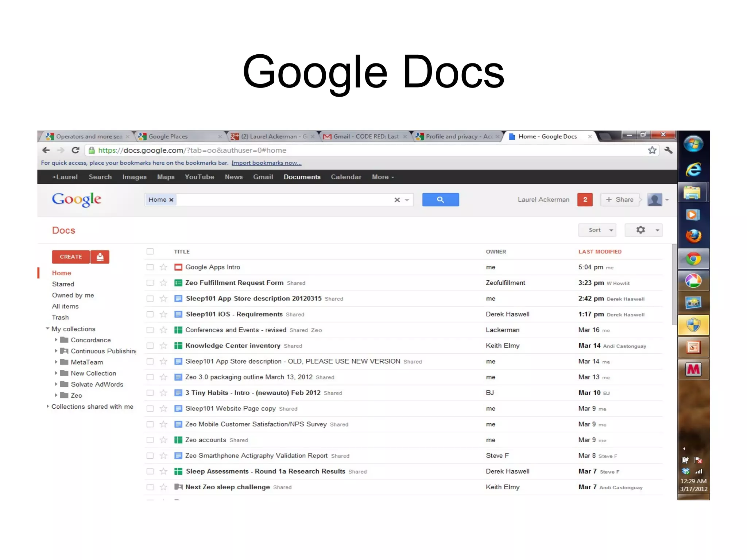Viewport: 747px width, 560px height.
Task: Select the Sleep101 Website Page copy checkbox
Action: [150, 409]
